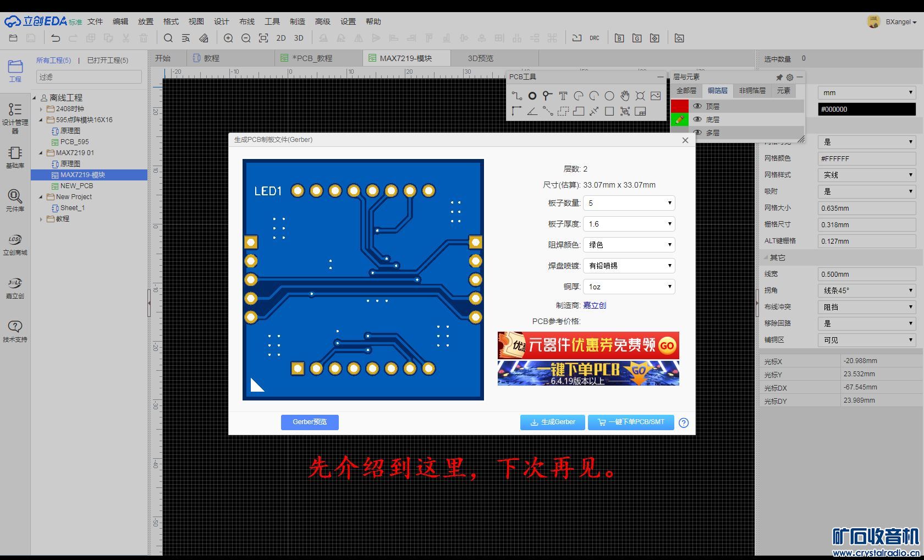The image size is (924, 560).
Task: Open the 板子数量 dropdown
Action: point(629,203)
